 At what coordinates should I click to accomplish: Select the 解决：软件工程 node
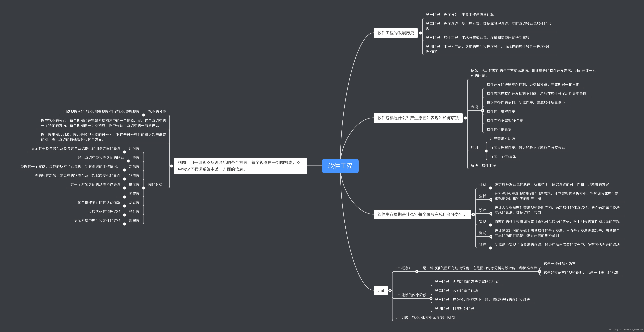[483, 165]
